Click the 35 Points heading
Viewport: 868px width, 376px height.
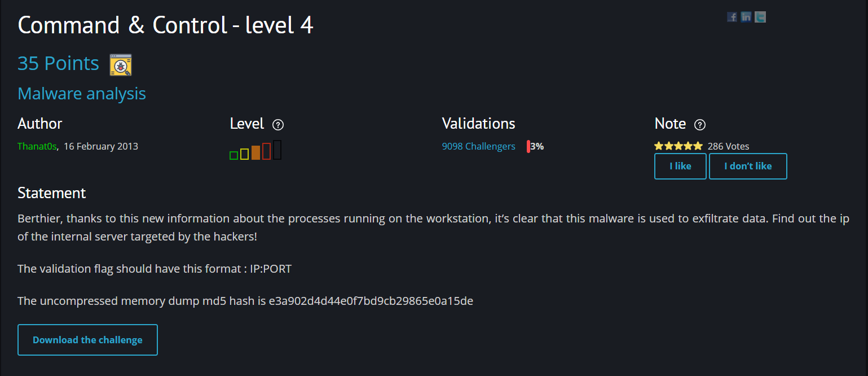[x=58, y=63]
